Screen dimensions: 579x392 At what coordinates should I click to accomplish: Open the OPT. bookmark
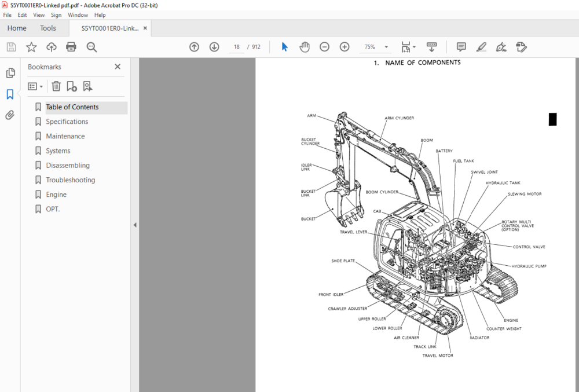click(53, 209)
